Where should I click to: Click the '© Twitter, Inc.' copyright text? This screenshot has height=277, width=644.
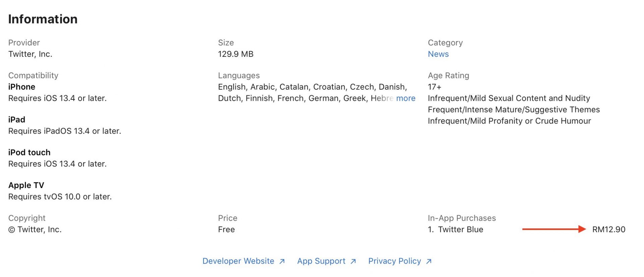pyautogui.click(x=35, y=230)
